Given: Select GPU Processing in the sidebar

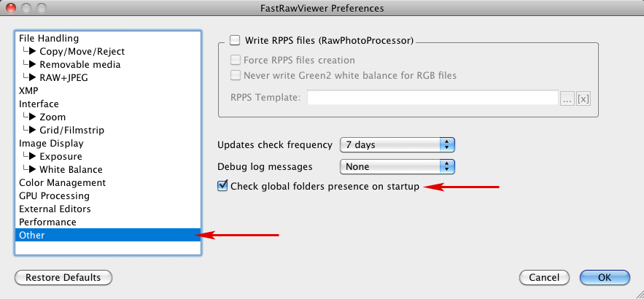Looking at the screenshot, I should click(x=54, y=195).
